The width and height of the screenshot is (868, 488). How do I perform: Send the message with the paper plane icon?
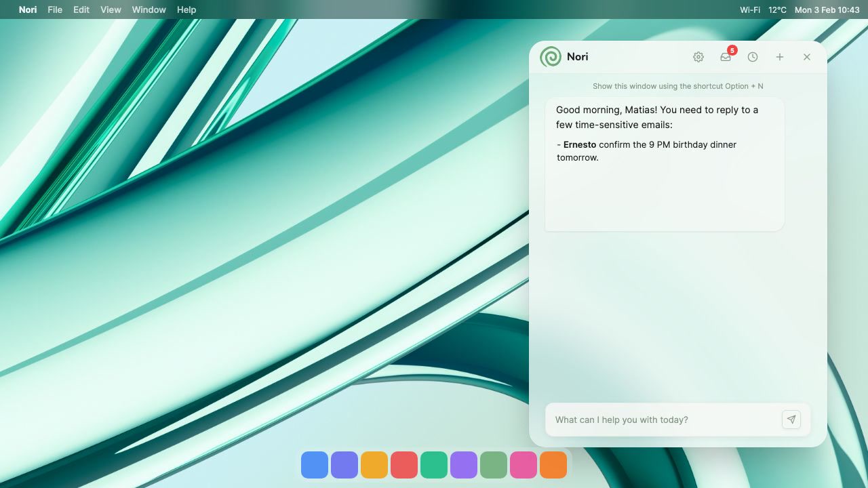tap(791, 420)
